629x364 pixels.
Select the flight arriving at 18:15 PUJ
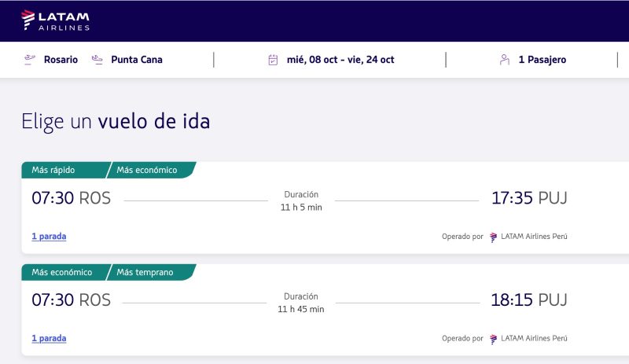pos(528,300)
